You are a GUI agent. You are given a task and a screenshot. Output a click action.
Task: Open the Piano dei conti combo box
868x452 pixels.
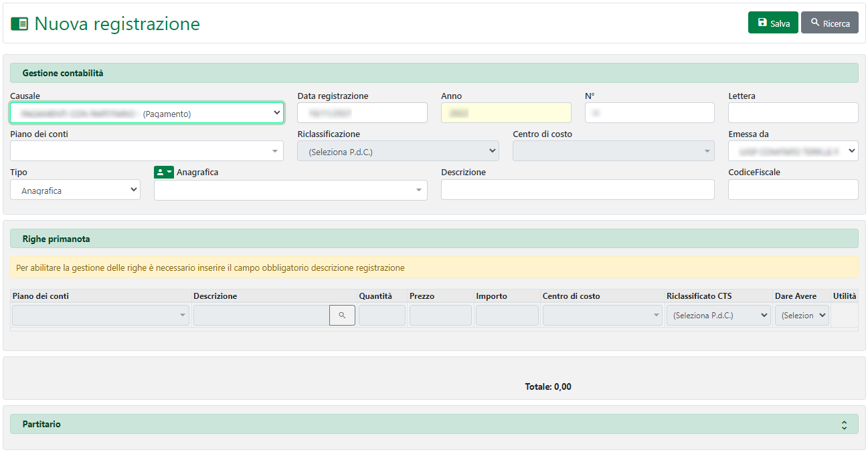coord(147,151)
